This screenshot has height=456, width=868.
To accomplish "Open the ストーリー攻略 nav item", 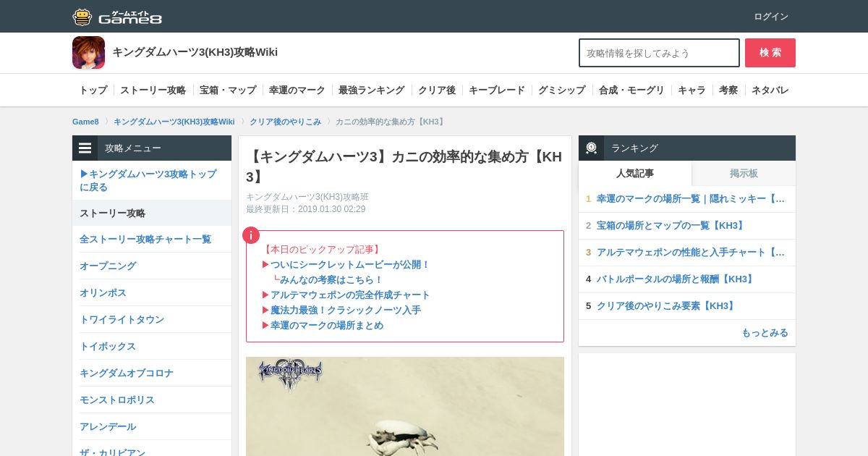I will 153,90.
